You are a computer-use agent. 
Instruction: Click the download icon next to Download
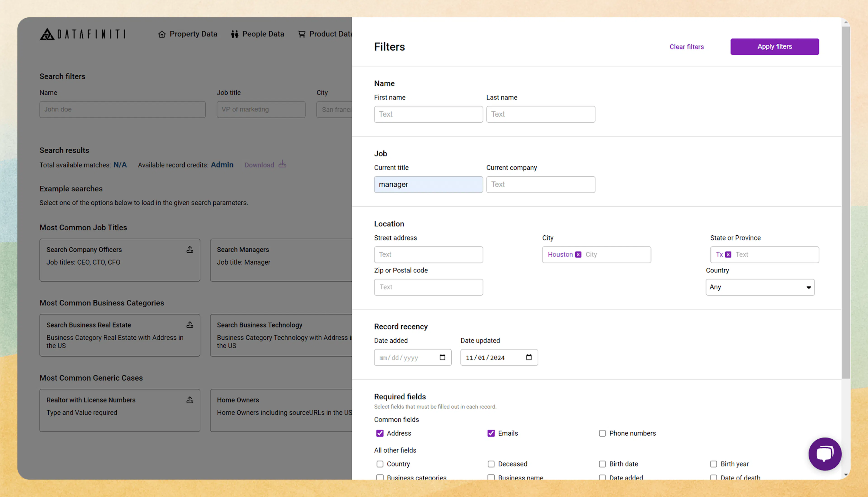pyautogui.click(x=283, y=164)
